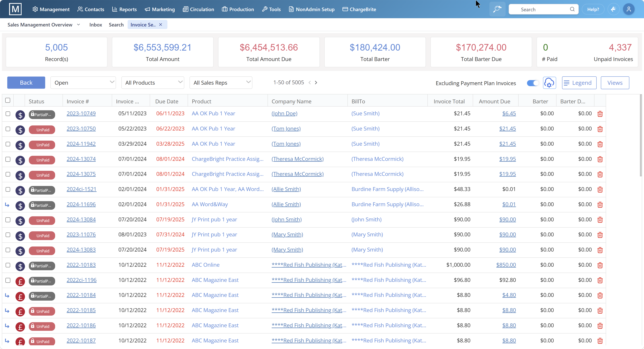
Task: Open the Tools menu
Action: (x=271, y=9)
